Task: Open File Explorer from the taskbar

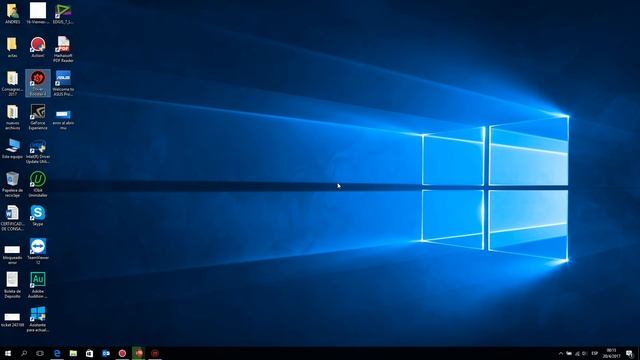Action: pyautogui.click(x=73, y=353)
